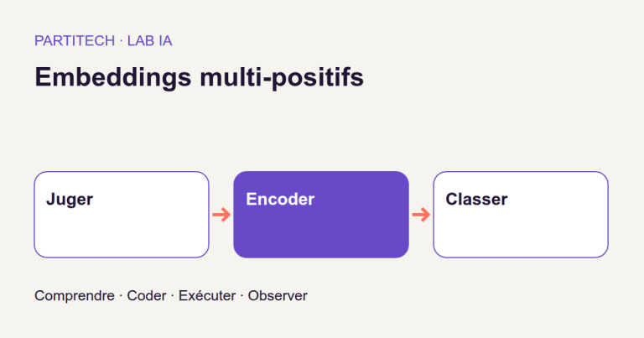This screenshot has width=644, height=338.
Task: Click the bold Juger label text
Action: (70, 200)
